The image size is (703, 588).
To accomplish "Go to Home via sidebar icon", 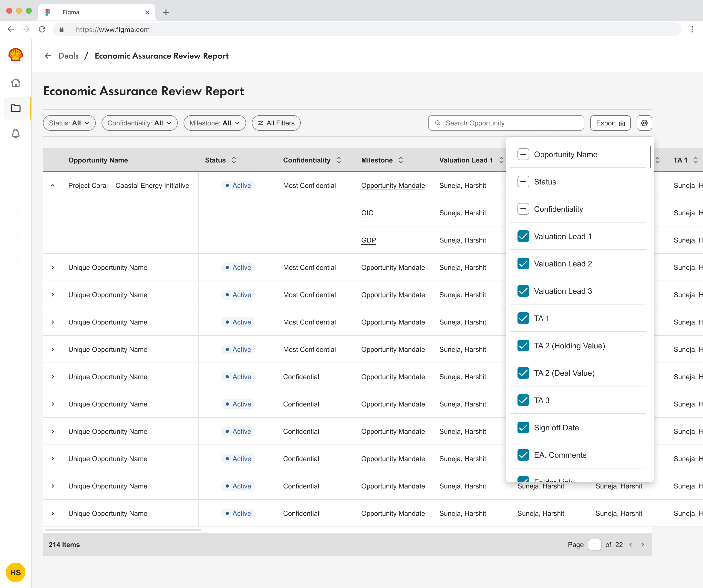I will [x=15, y=83].
